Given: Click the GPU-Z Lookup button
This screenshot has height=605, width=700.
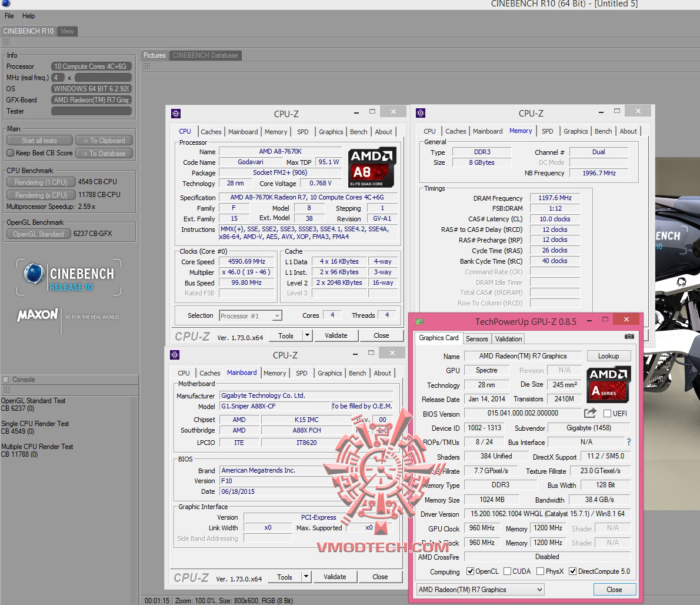Looking at the screenshot, I should point(608,356).
